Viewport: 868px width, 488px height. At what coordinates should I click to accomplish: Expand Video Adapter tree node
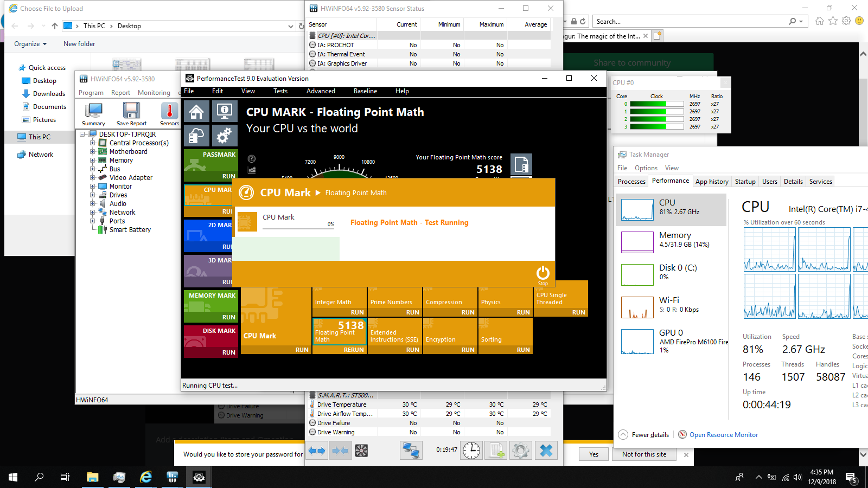92,178
